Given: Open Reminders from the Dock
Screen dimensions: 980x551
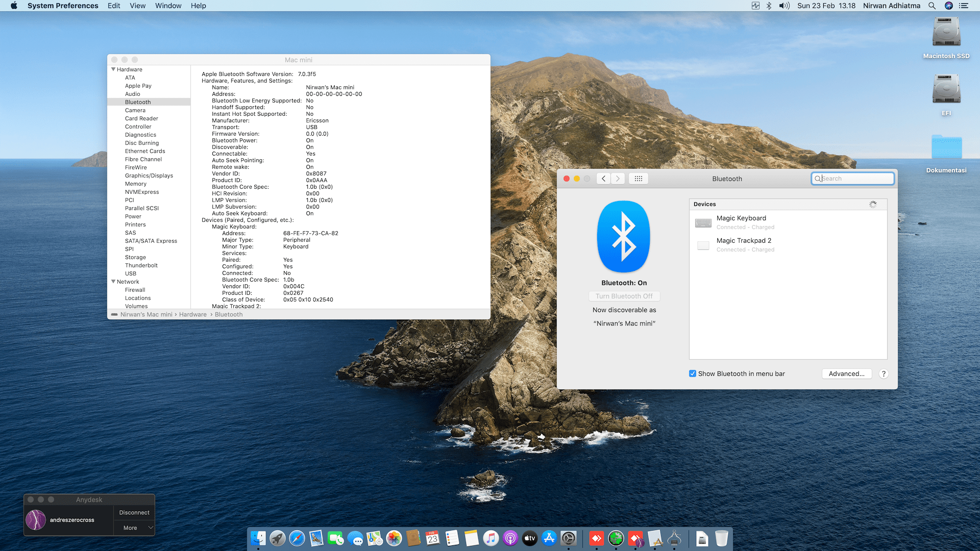Looking at the screenshot, I should click(452, 538).
